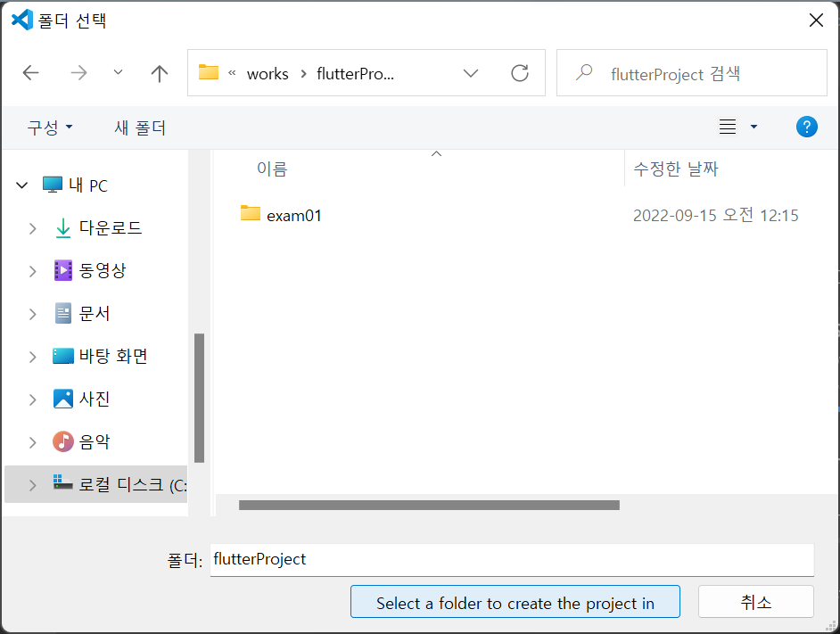
Task: Open the 구성 menu
Action: tap(49, 128)
